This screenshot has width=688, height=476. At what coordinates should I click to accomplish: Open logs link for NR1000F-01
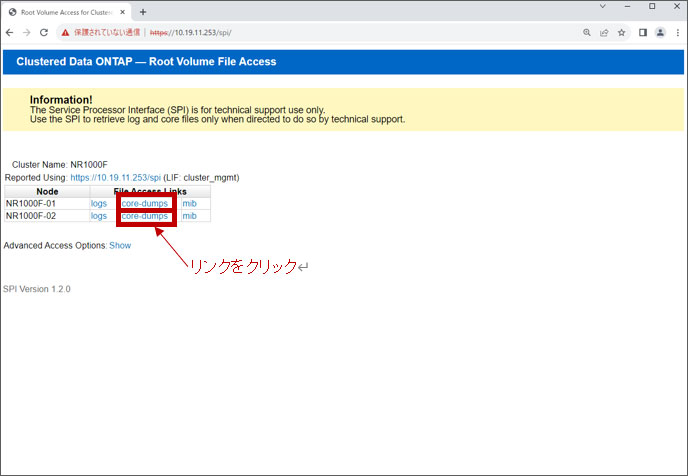99,204
